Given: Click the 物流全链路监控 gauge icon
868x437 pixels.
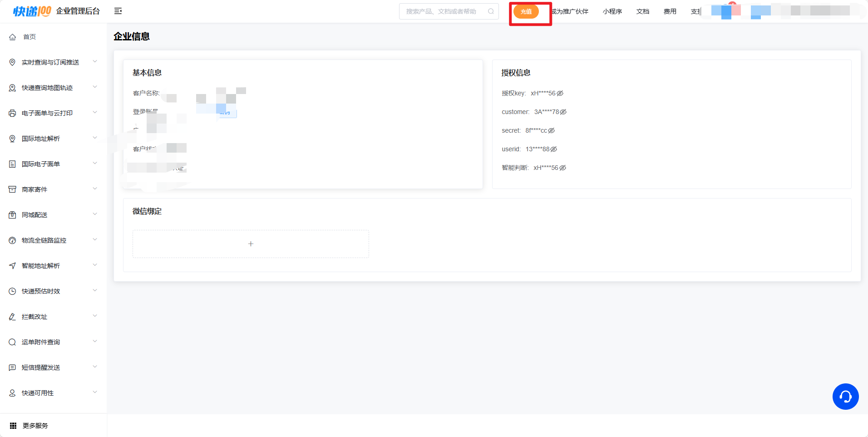Looking at the screenshot, I should pyautogui.click(x=12, y=240).
